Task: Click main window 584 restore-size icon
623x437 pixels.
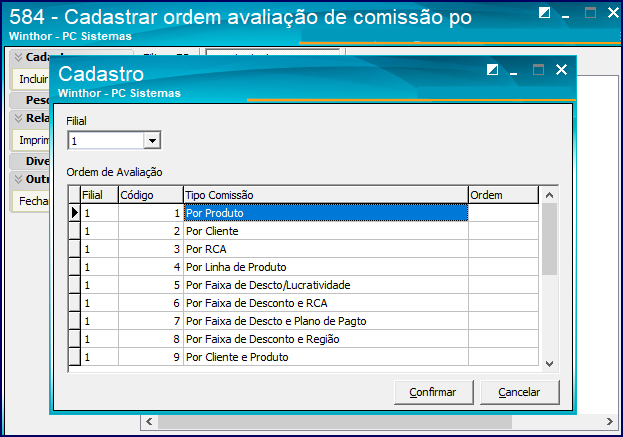Action: point(544,13)
